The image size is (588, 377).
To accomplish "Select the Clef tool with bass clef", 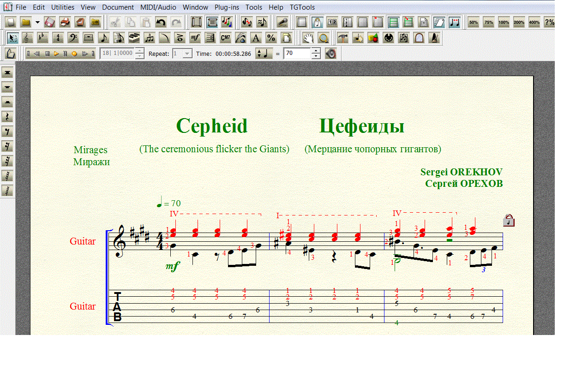I will [x=73, y=38].
